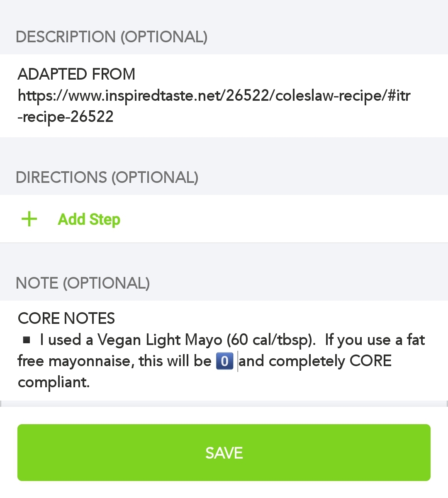Click 'and completely CORE' in the note
The width and height of the screenshot is (448, 498).
tap(315, 361)
